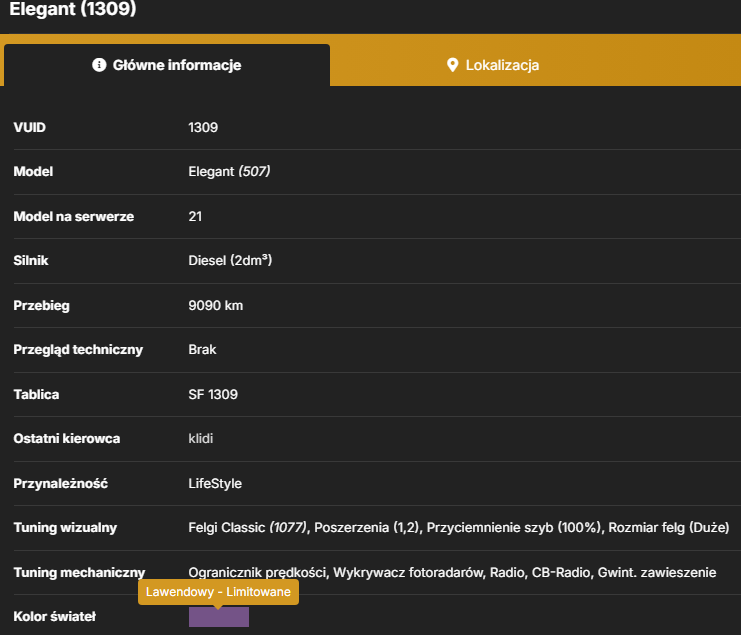Select the lavender Kolor świateł swatch
Viewport: 741px width, 635px height.
point(219,617)
